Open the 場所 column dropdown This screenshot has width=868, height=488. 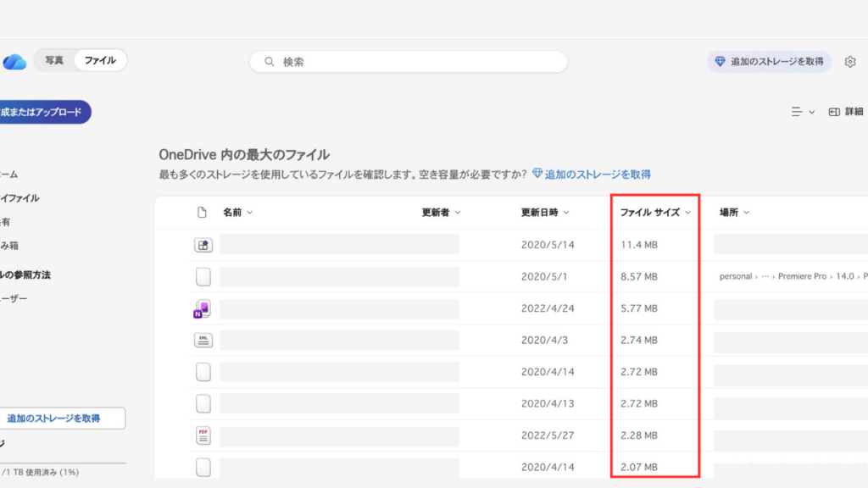coord(734,213)
